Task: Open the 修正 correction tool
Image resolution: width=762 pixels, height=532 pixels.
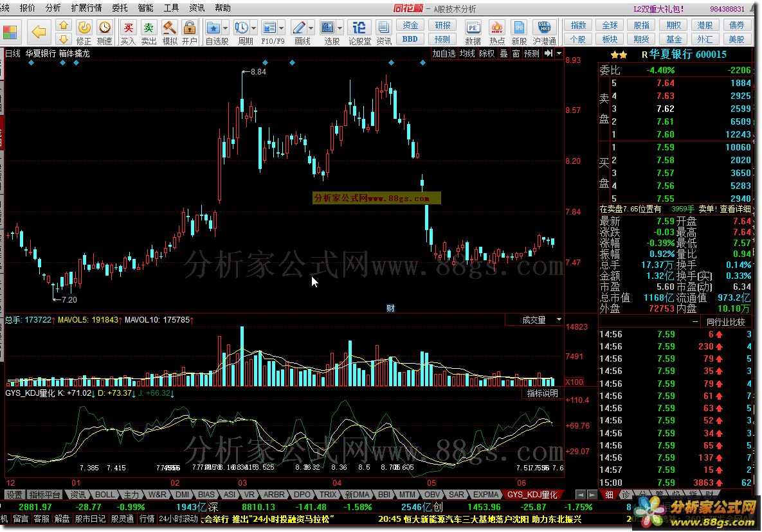Action: pos(84,33)
